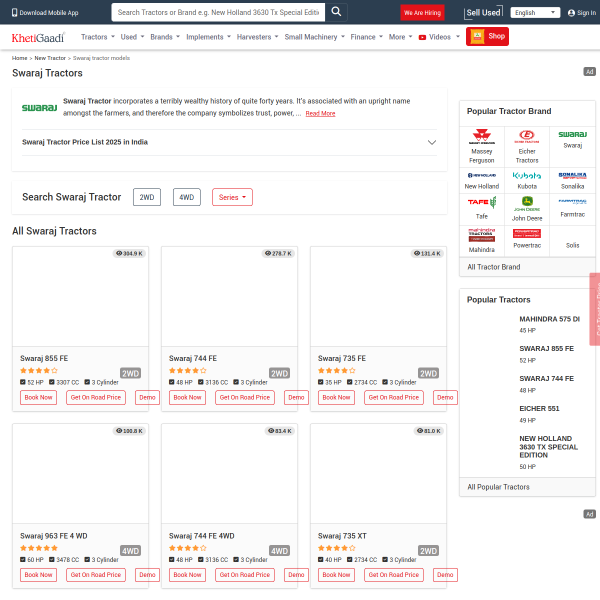
Task: Open the KhetiGaadi home logo
Action: (38, 38)
